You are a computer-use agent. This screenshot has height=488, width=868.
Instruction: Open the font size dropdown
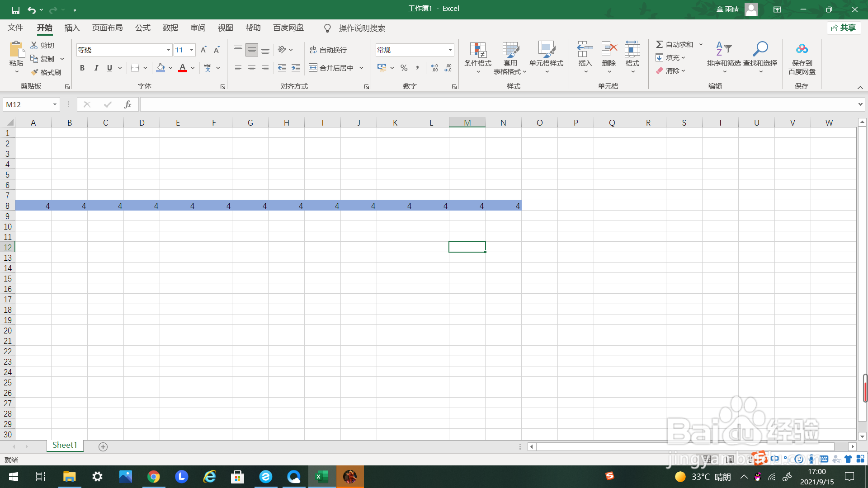pyautogui.click(x=192, y=50)
